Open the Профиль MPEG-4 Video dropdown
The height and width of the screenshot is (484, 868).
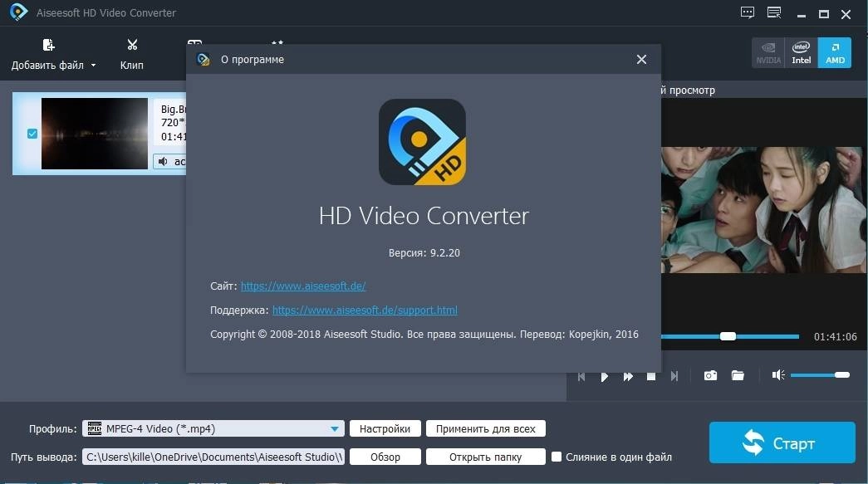click(213, 428)
